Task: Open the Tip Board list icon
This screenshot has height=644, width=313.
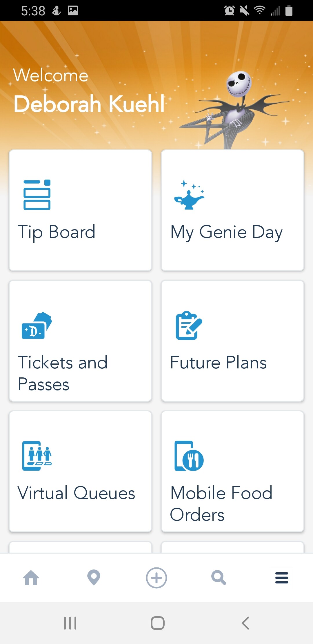Action: coord(37,195)
